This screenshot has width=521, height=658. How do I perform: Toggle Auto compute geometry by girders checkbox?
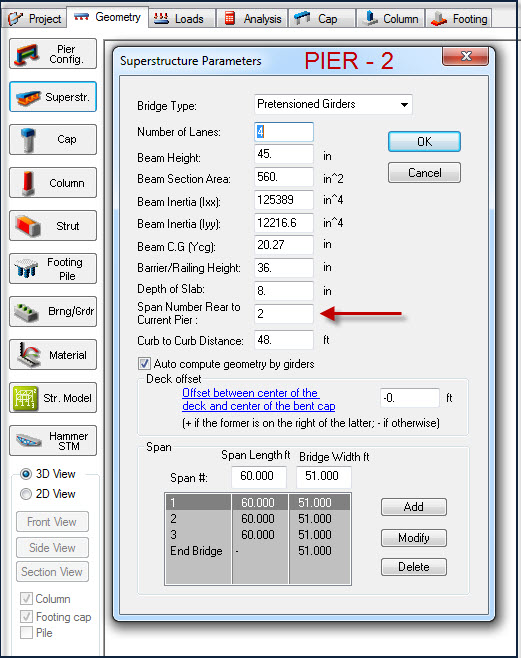click(144, 363)
